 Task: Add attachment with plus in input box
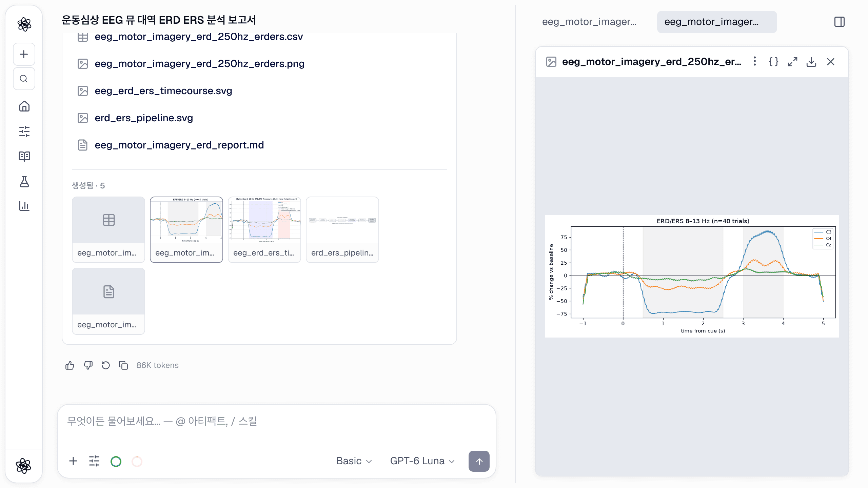pyautogui.click(x=73, y=461)
